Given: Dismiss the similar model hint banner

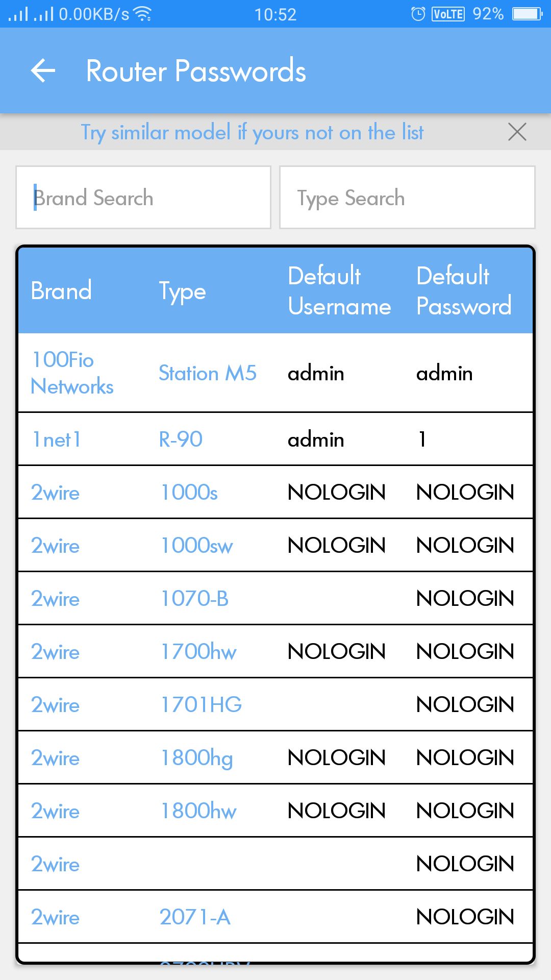Looking at the screenshot, I should coord(517,132).
